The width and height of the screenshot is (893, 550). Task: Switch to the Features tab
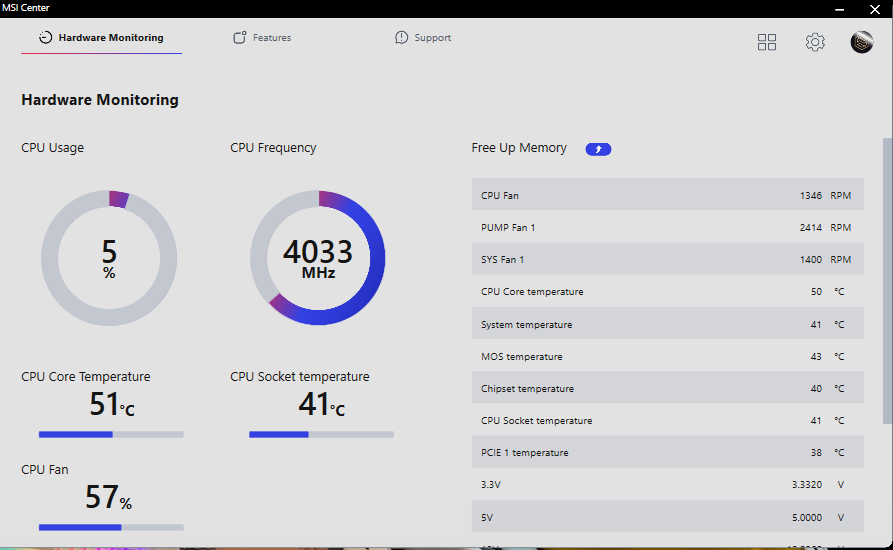click(262, 38)
